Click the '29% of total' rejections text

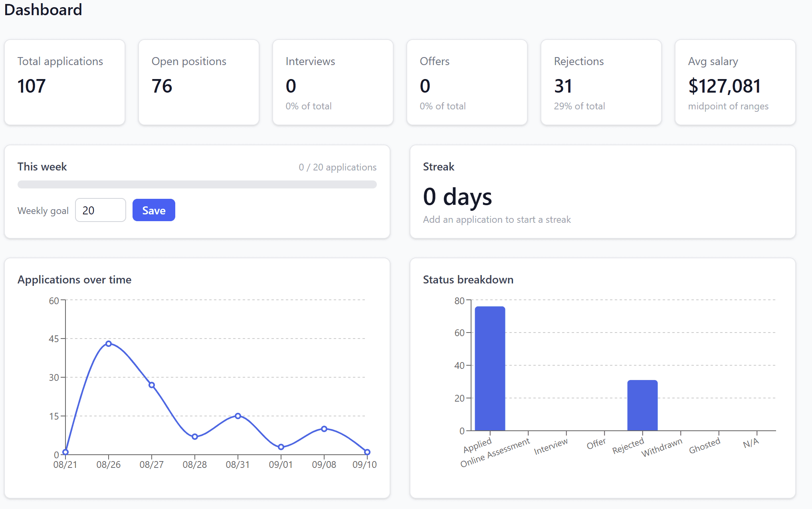(x=579, y=106)
